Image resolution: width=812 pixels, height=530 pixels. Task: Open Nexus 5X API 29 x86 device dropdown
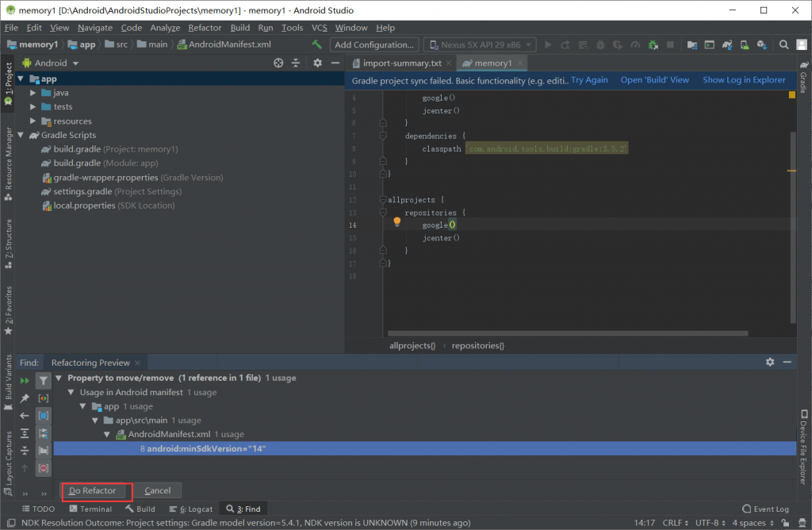[480, 45]
